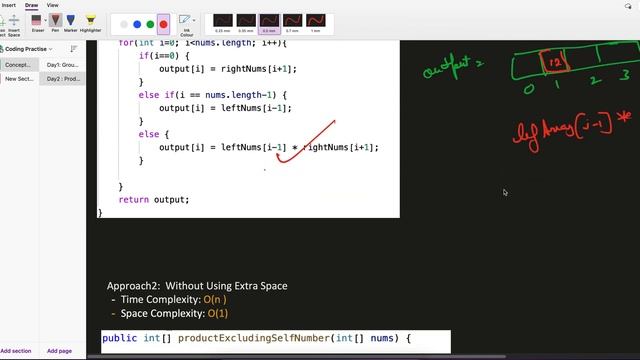Open the Day1: Grou... page
Viewport: 640px width, 360px height.
(x=62, y=65)
